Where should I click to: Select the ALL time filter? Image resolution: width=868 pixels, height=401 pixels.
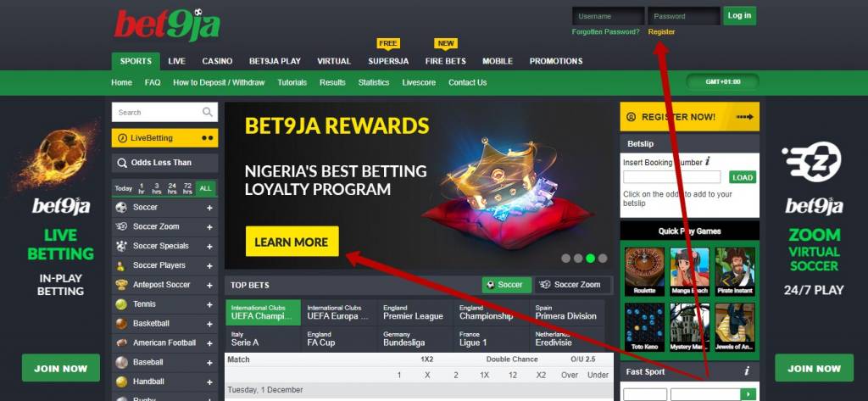pos(205,188)
